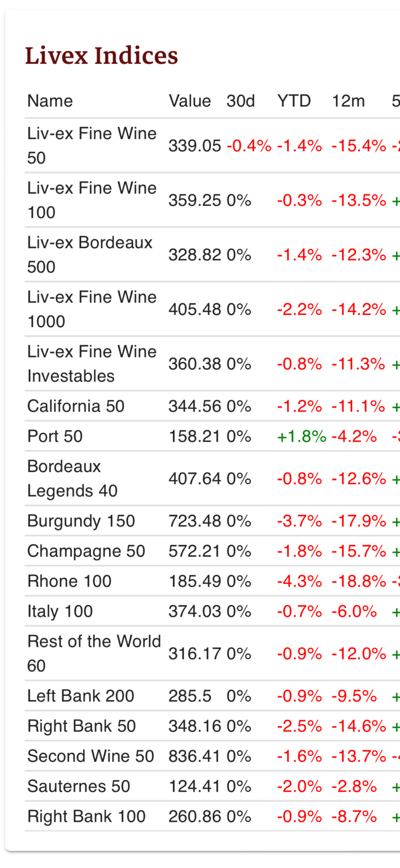The width and height of the screenshot is (400, 868).
Task: Click Rhone 100 12m value -18.8%
Action: [359, 581]
